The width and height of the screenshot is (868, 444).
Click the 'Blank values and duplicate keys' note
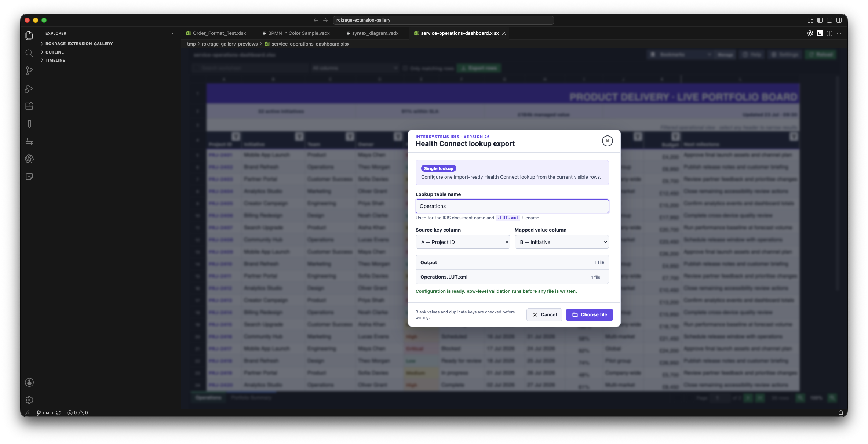(465, 315)
